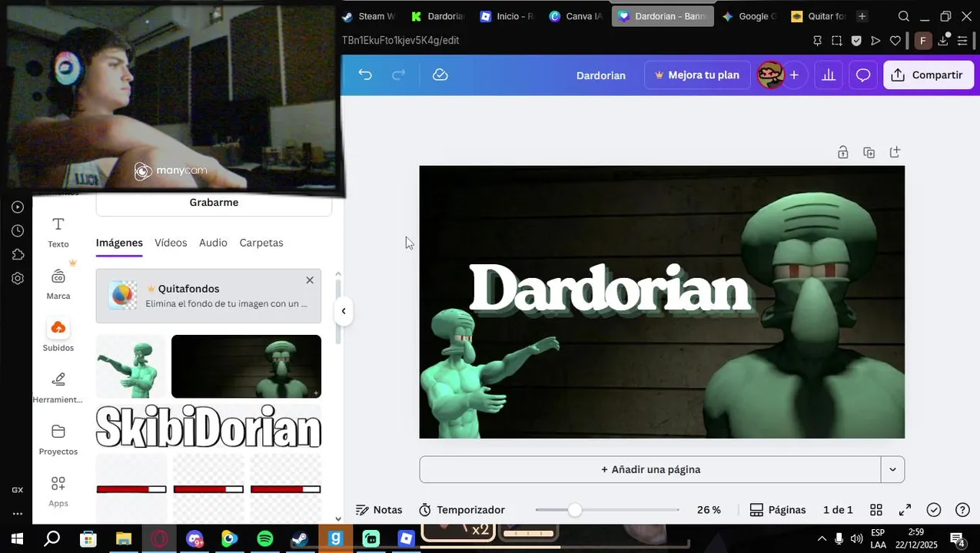The width and height of the screenshot is (980, 553).
Task: Switch to the Quitar fondo browser tab
Action: coord(819,16)
